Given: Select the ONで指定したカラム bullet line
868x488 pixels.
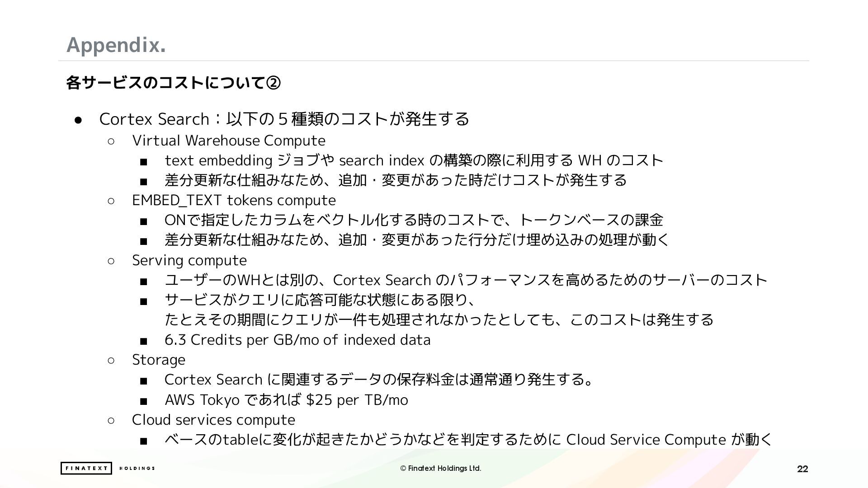Looking at the screenshot, I should click(x=414, y=220).
